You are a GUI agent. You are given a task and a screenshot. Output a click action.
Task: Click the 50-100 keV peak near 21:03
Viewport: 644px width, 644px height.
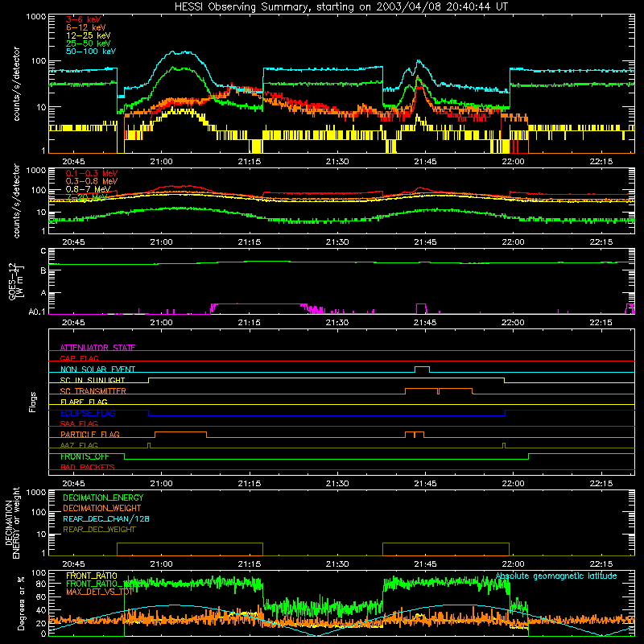[180, 52]
